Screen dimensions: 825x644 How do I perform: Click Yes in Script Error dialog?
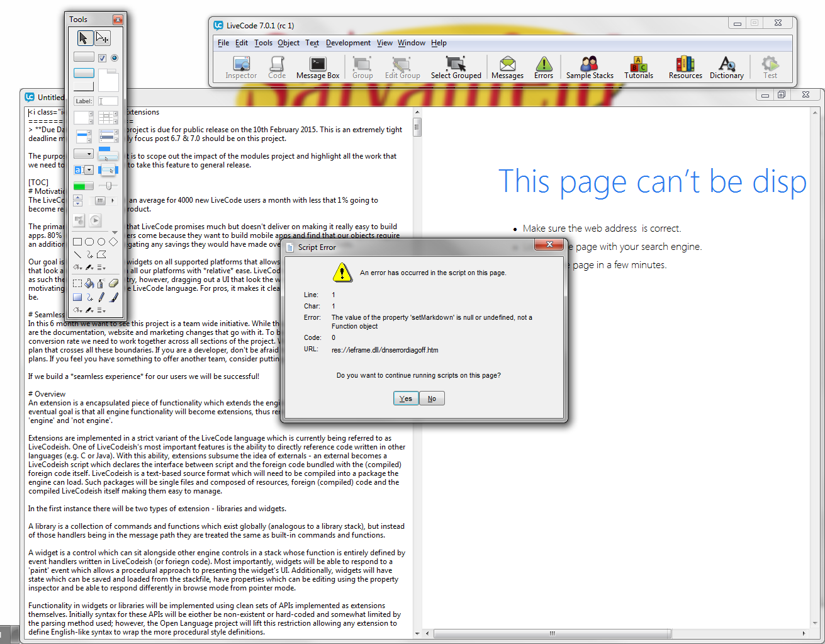(x=406, y=398)
